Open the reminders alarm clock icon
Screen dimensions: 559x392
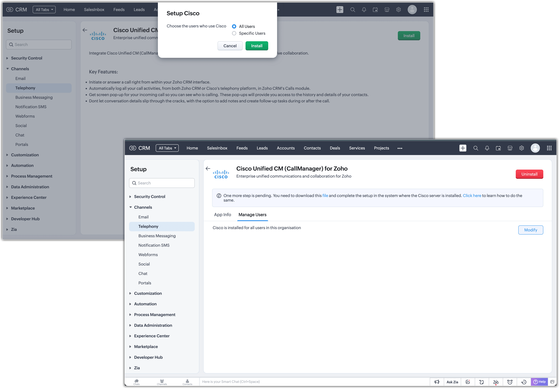tap(510, 382)
